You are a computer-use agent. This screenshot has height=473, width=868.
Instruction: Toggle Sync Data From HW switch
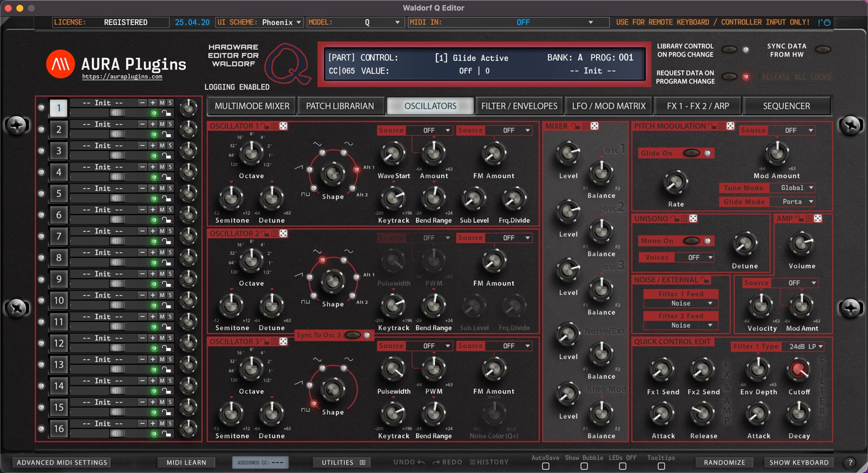coord(823,50)
